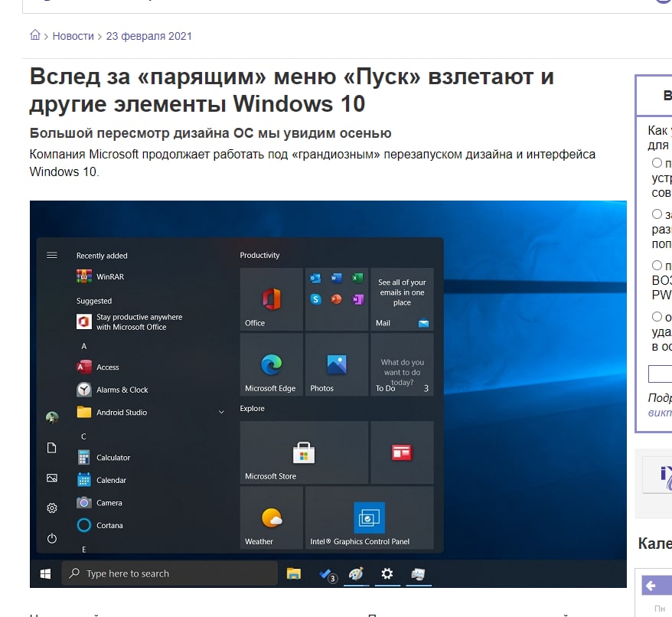Click the Type here to search box

pos(170,573)
